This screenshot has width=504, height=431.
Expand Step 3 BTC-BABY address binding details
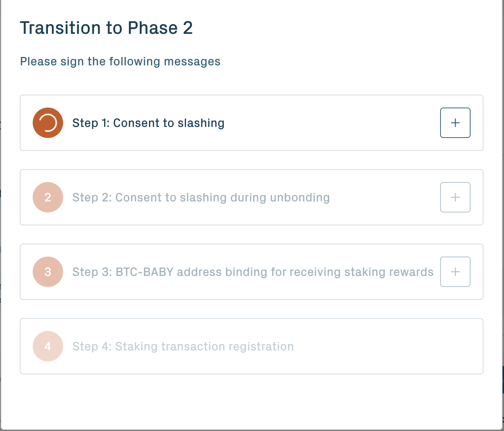click(455, 272)
